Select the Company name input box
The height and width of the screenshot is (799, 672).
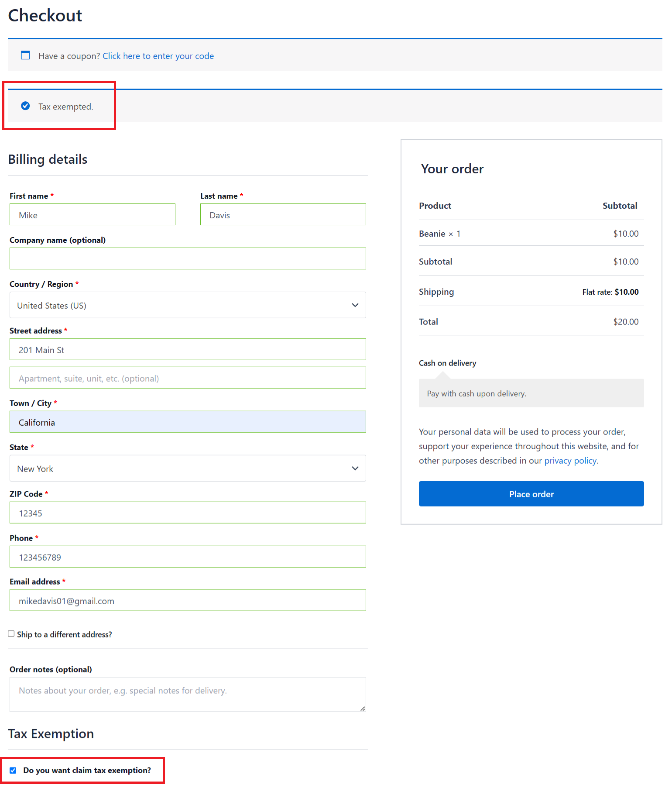pyautogui.click(x=188, y=258)
